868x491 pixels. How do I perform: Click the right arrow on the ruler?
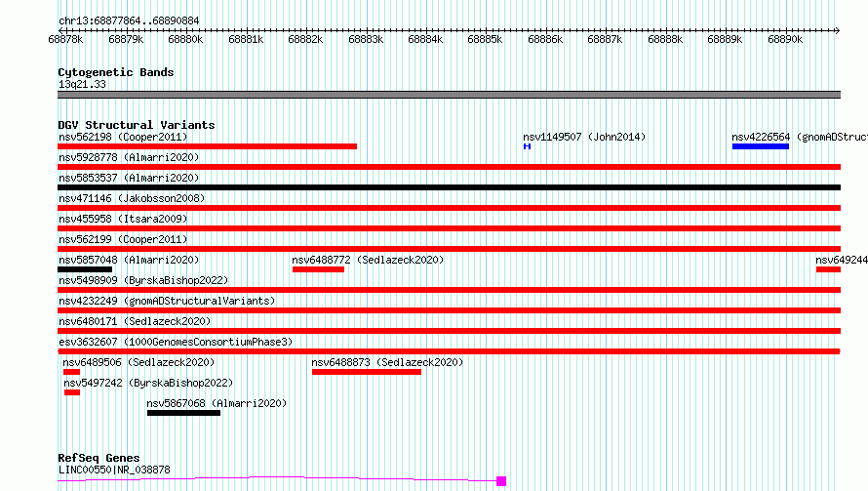838,30
